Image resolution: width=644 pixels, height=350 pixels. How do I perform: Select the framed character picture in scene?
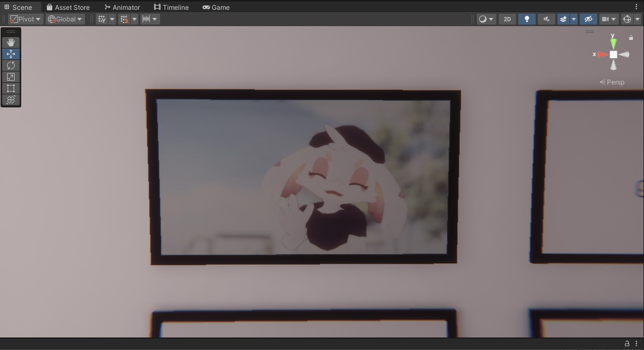tap(303, 177)
